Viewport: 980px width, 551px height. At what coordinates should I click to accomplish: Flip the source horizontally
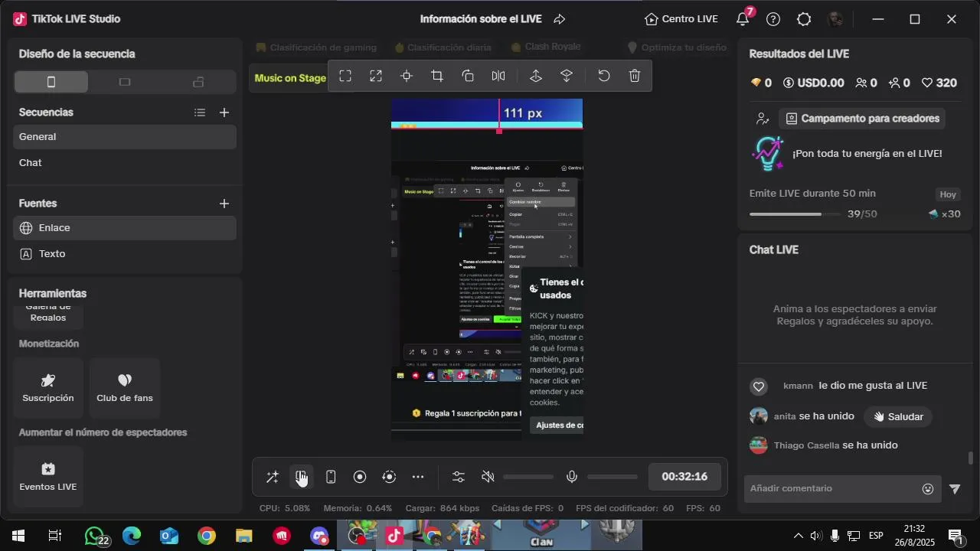[x=498, y=76]
